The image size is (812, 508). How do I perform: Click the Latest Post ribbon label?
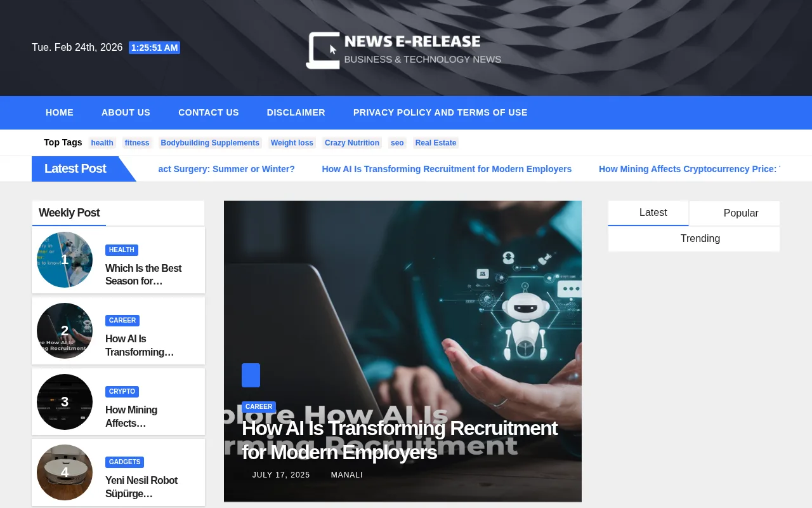point(75,169)
